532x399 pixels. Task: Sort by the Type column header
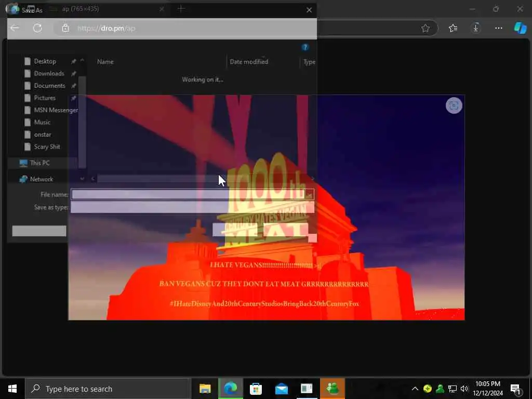pyautogui.click(x=310, y=62)
